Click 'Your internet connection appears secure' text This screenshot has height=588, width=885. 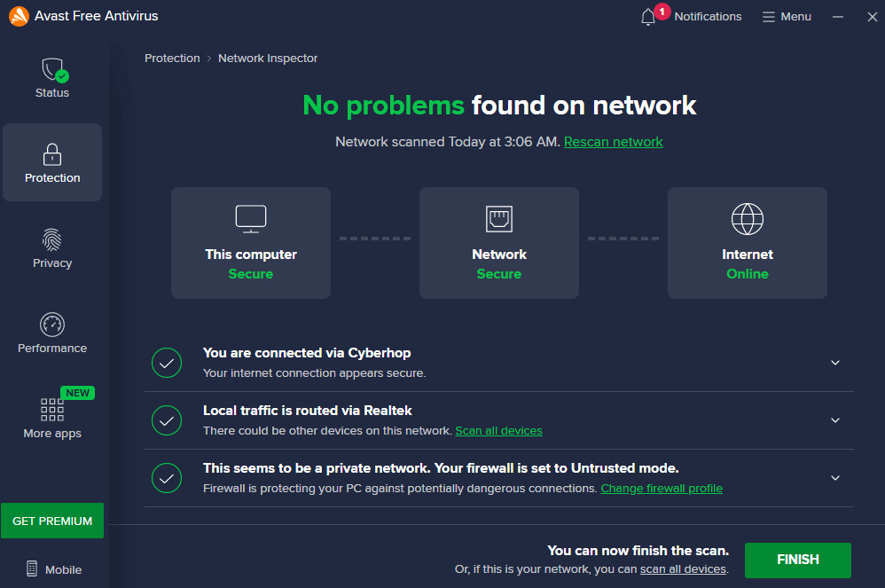pos(314,373)
